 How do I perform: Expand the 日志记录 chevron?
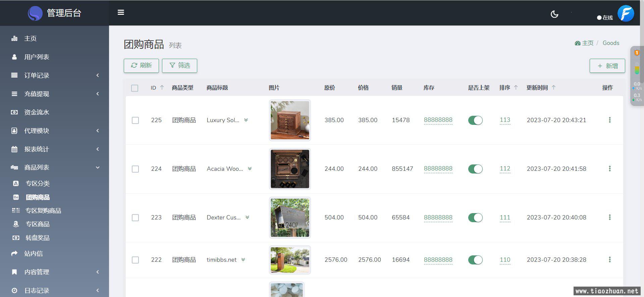click(98, 291)
